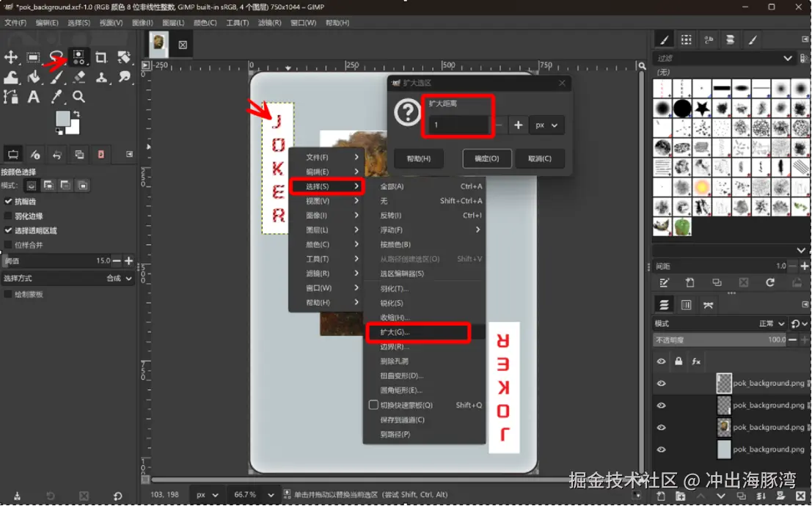
Task: Toggle 切换快速蒙板(Q) checkbox
Action: 373,405
